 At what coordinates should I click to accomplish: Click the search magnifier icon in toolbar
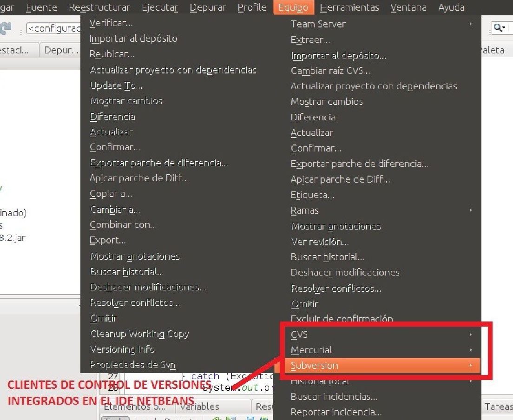(x=499, y=28)
